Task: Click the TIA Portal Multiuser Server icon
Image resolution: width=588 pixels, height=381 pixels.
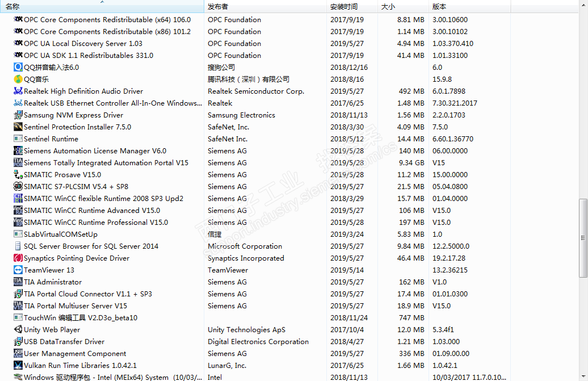Action: 18,305
